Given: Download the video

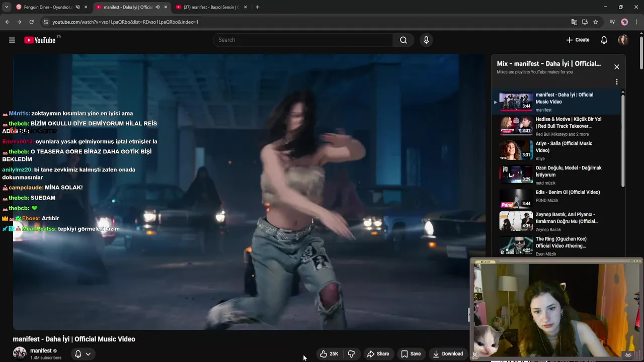Looking at the screenshot, I should [448, 354].
